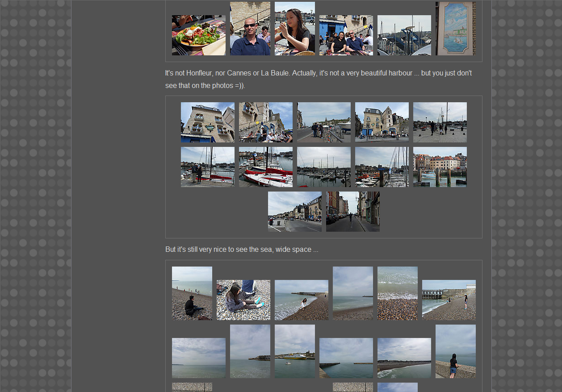
Task: Click the curved coastline with waves thumbnail
Action: (404, 358)
